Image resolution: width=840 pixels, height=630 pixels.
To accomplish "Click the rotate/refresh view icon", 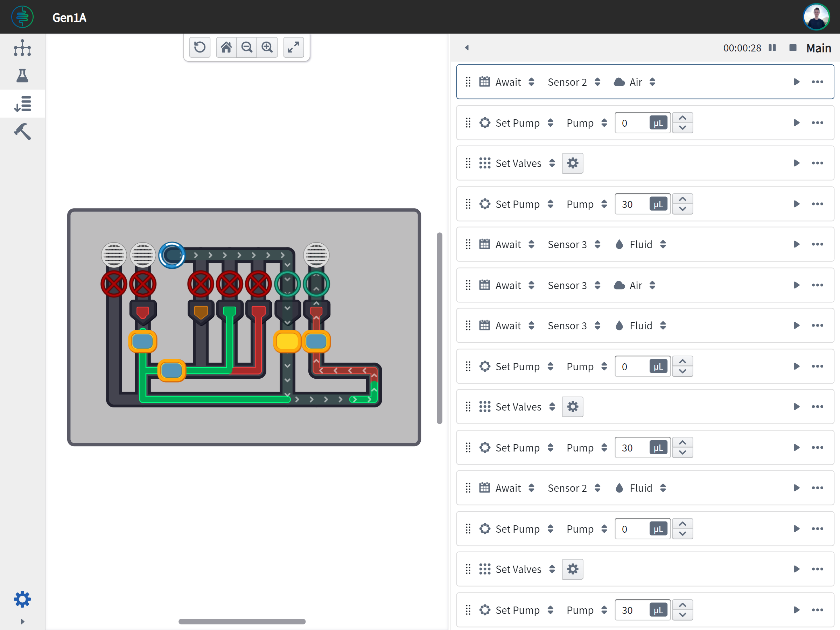I will point(200,47).
